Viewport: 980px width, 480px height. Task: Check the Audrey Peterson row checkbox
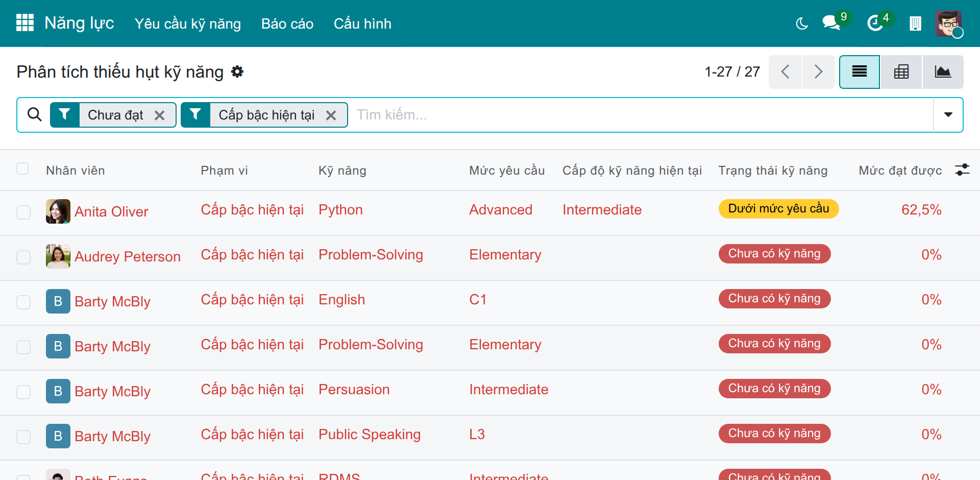point(23,257)
